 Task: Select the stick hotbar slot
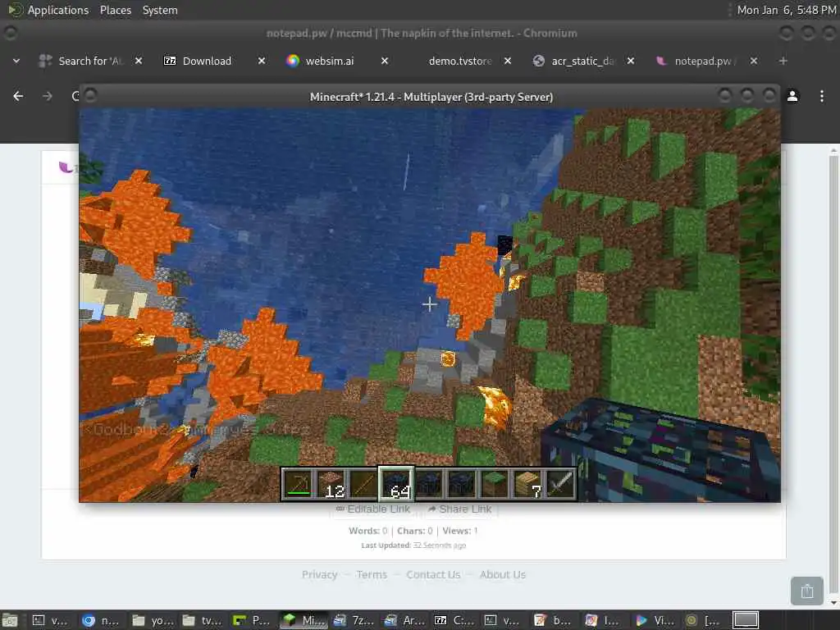[363, 483]
